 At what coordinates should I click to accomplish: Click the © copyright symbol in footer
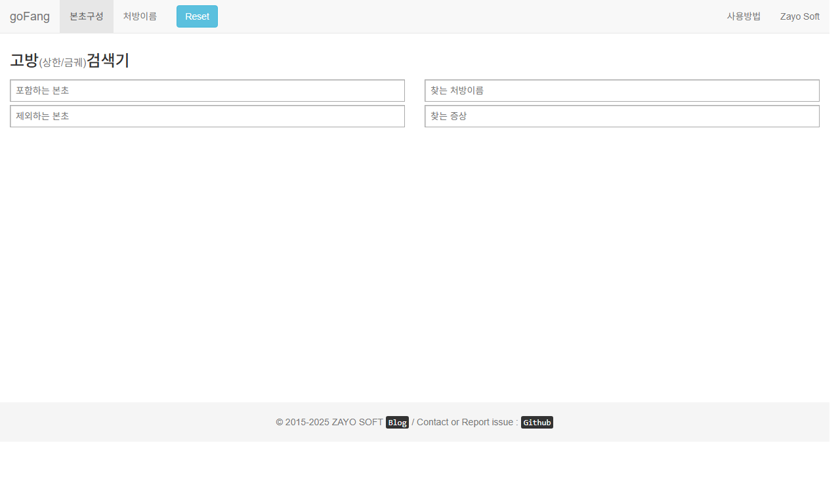click(x=280, y=422)
